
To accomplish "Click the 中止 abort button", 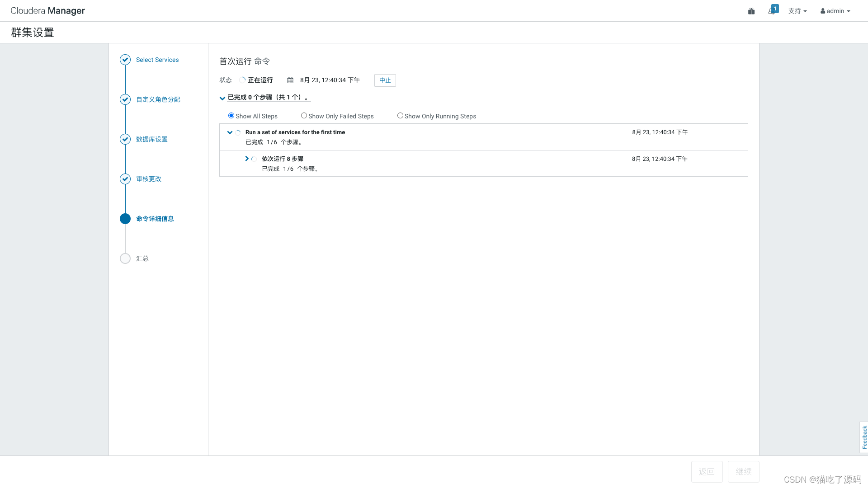I will pyautogui.click(x=385, y=80).
